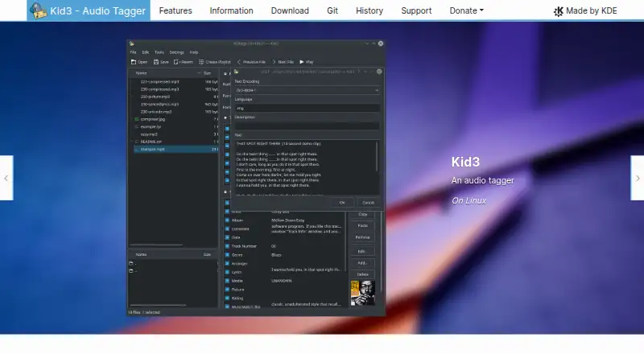The height and width of the screenshot is (354, 644).
Task: Click the KDE gear logo icon
Action: coord(558,11)
